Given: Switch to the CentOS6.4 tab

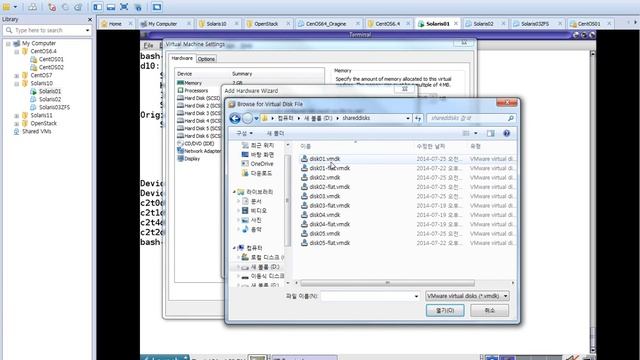Looking at the screenshot, I should 387,24.
